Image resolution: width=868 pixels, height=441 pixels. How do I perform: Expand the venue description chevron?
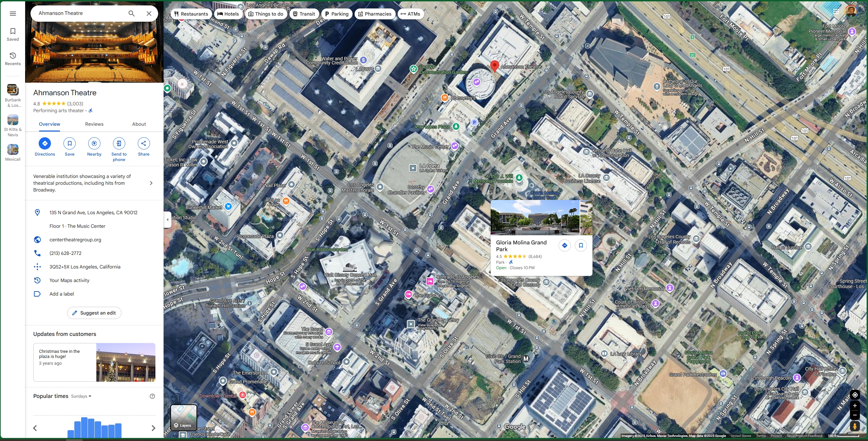[151, 183]
